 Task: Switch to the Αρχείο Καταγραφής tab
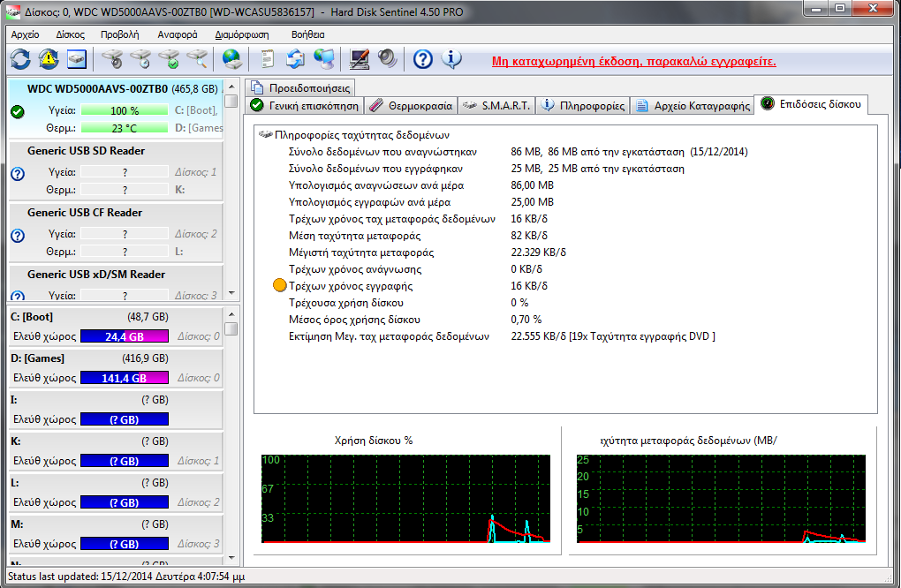[x=692, y=106]
